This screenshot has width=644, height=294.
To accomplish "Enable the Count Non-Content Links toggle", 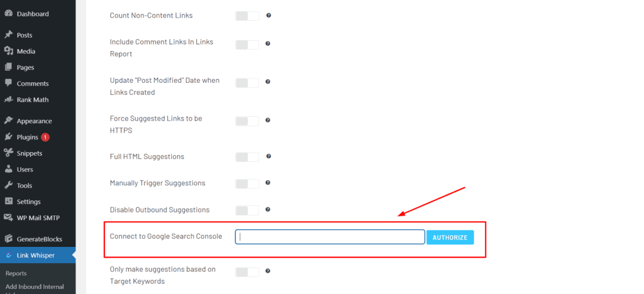I will 247,16.
